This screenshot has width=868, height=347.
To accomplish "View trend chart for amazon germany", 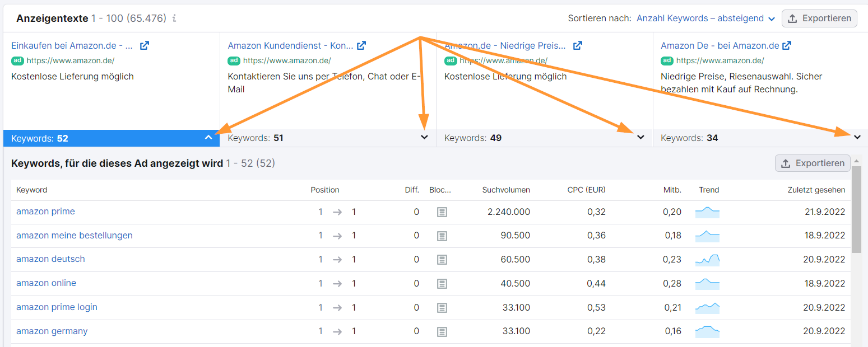I will [x=707, y=332].
